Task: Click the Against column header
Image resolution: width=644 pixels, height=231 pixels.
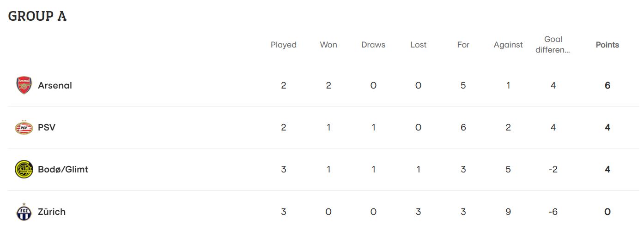Action: click(x=508, y=45)
